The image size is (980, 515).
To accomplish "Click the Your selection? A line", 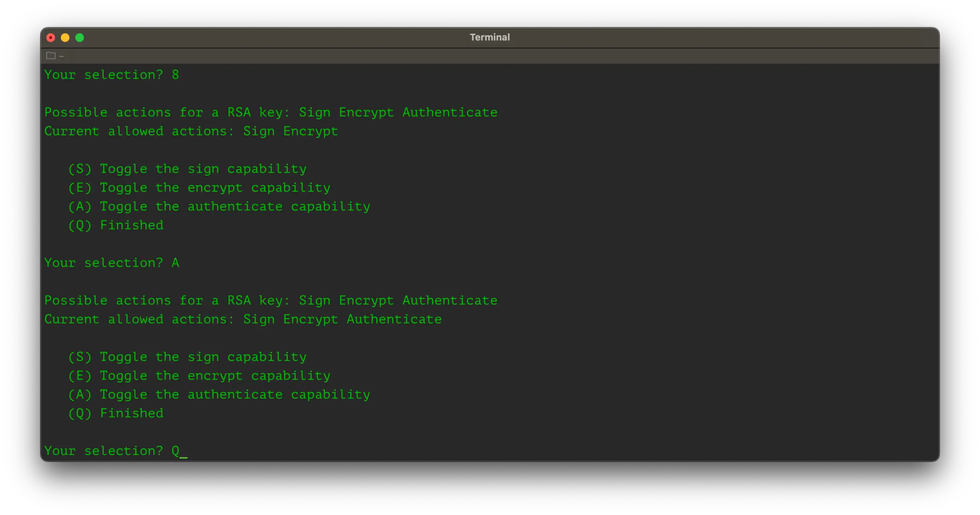I will click(112, 262).
